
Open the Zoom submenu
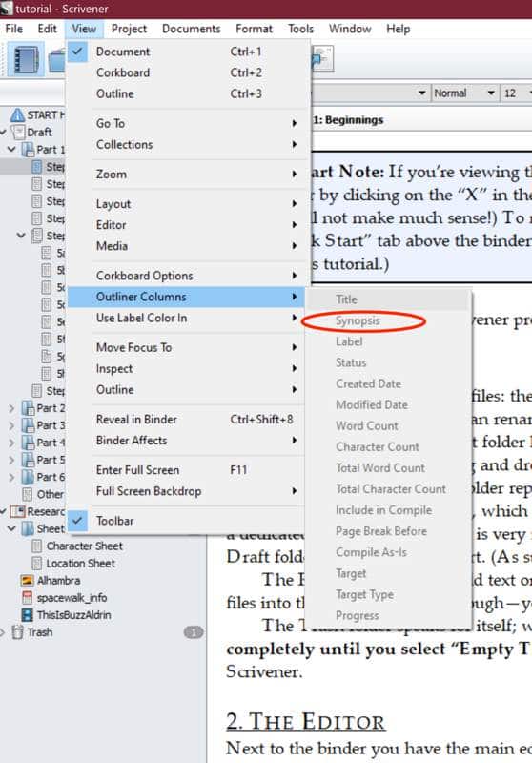tap(188, 174)
